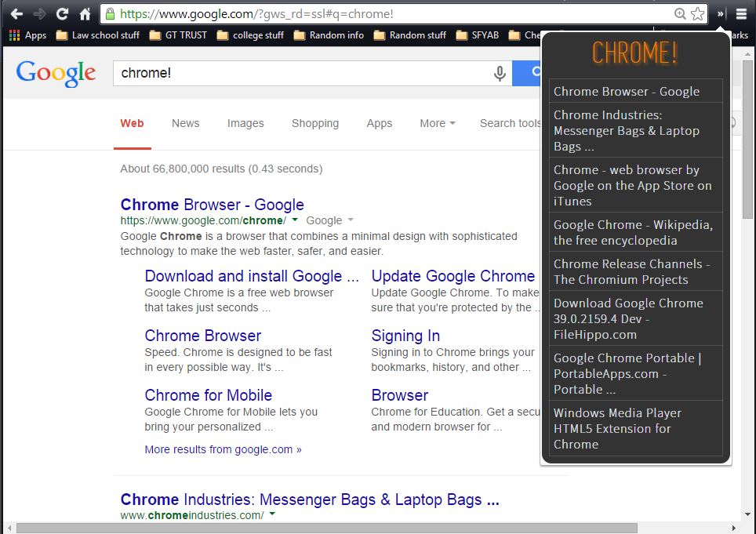The height and width of the screenshot is (534, 756).
Task: Select Chrome Browser - Google in popup list
Action: (x=636, y=92)
